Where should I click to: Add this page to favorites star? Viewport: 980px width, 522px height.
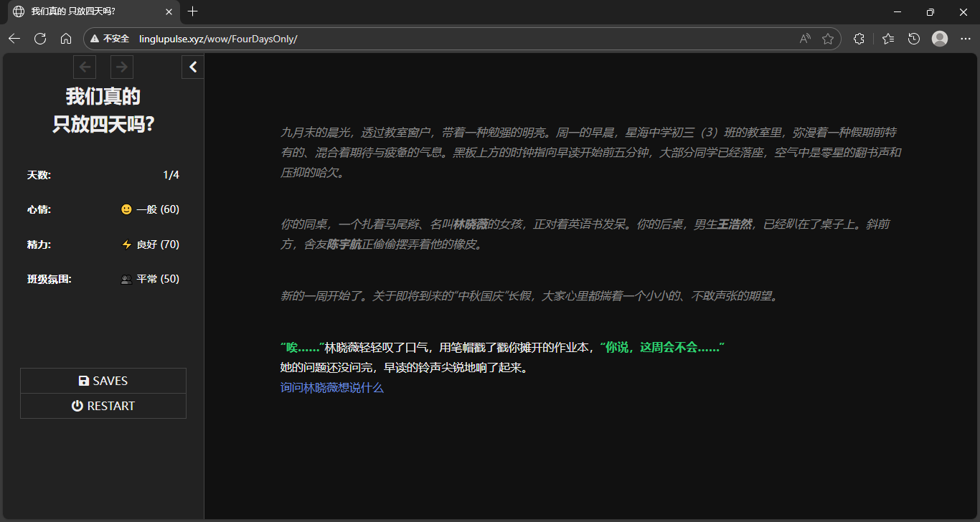828,39
